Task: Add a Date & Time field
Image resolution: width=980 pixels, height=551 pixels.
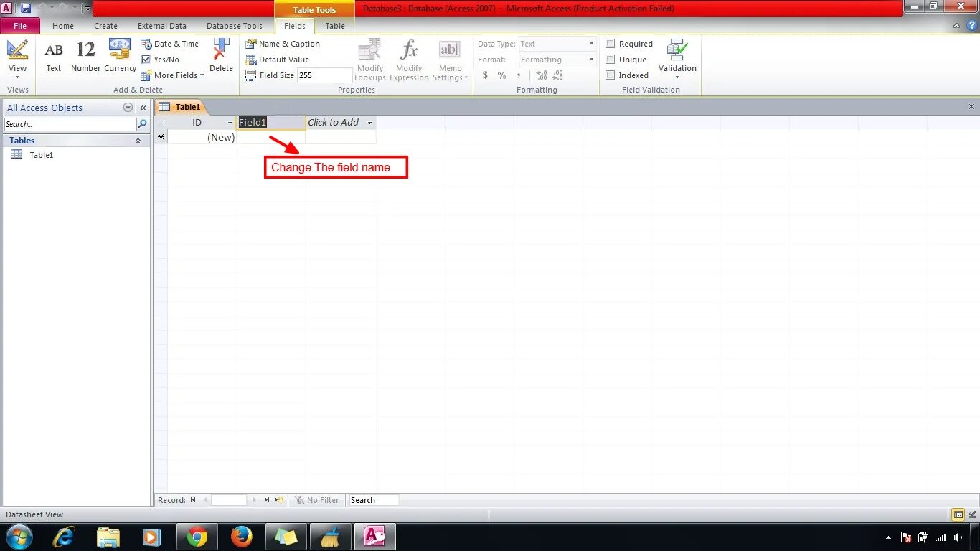Action: [x=171, y=44]
